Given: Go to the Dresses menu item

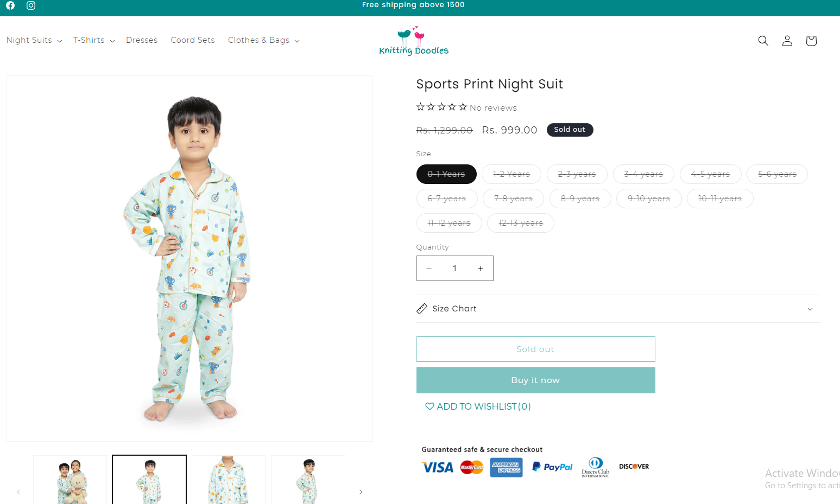Looking at the screenshot, I should [x=142, y=40].
